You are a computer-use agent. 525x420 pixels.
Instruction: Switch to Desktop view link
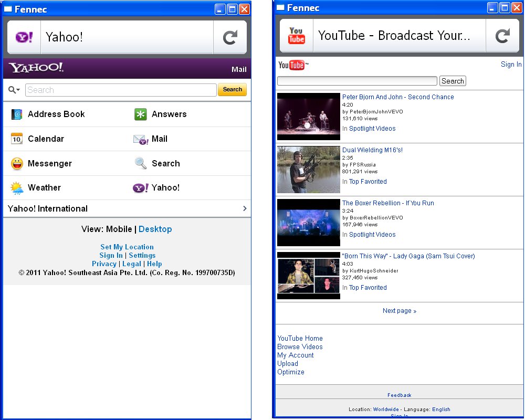click(x=155, y=229)
